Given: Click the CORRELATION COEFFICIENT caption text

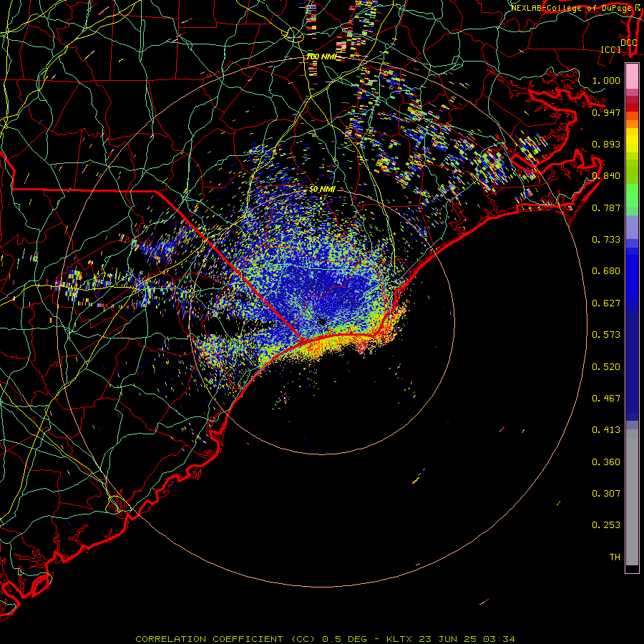Looking at the screenshot, I should point(209,639).
